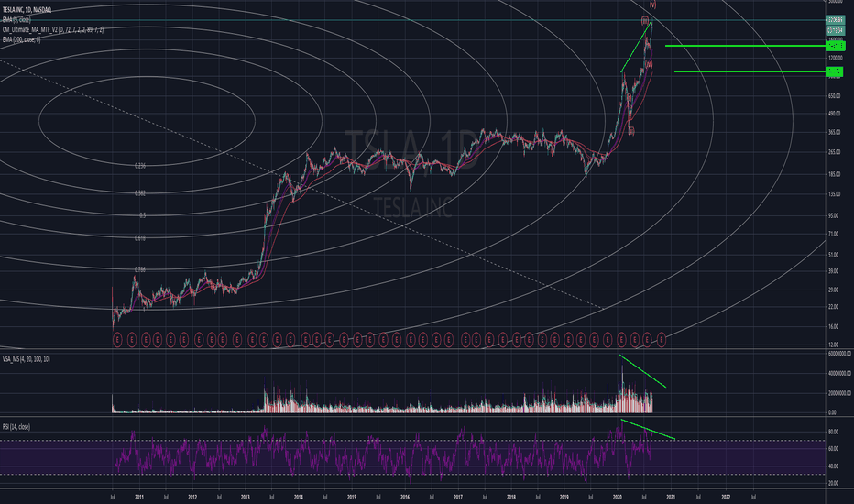Select the Elliott wave (v) label at top
854x504 pixels.
(652, 4)
